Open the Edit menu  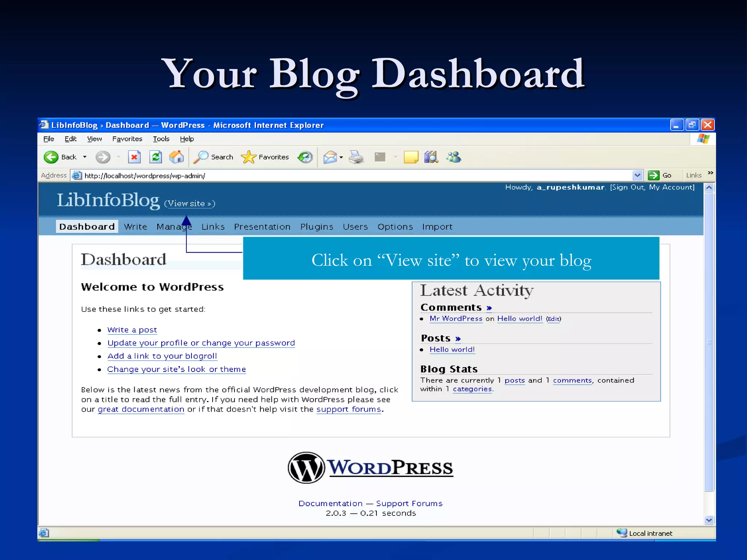(x=70, y=139)
